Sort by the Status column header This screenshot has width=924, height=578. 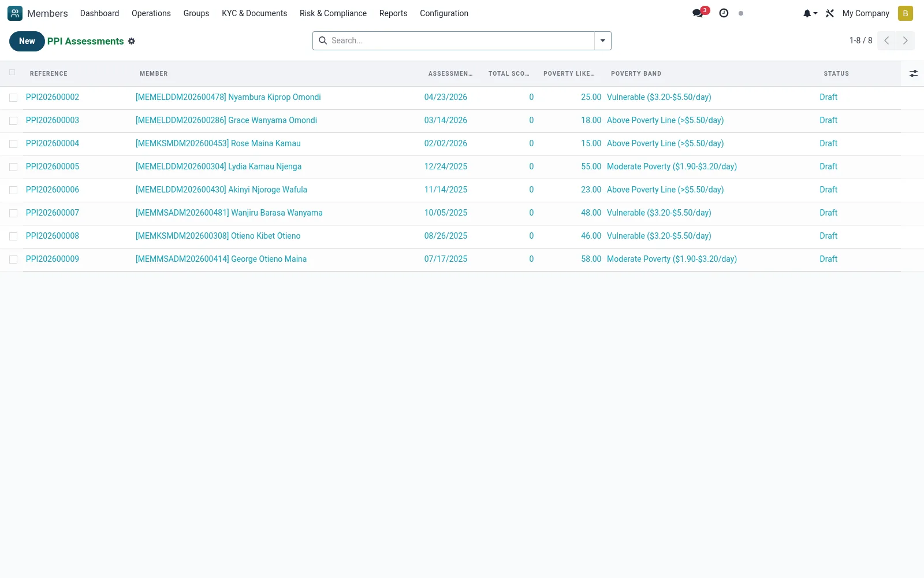point(836,73)
